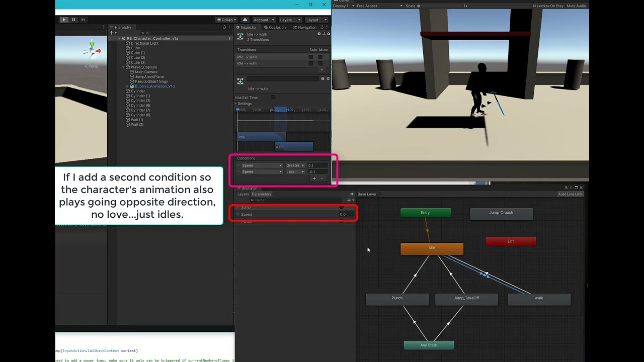Screen dimensions: 644x362
Task: Open the Layout dropdown in the toolbar
Action: click(316, 20)
